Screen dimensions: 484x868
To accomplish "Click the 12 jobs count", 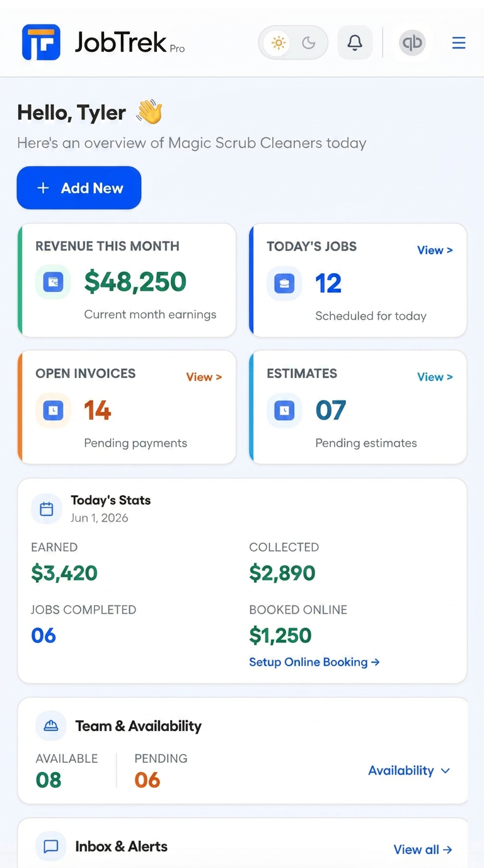I will click(x=328, y=284).
